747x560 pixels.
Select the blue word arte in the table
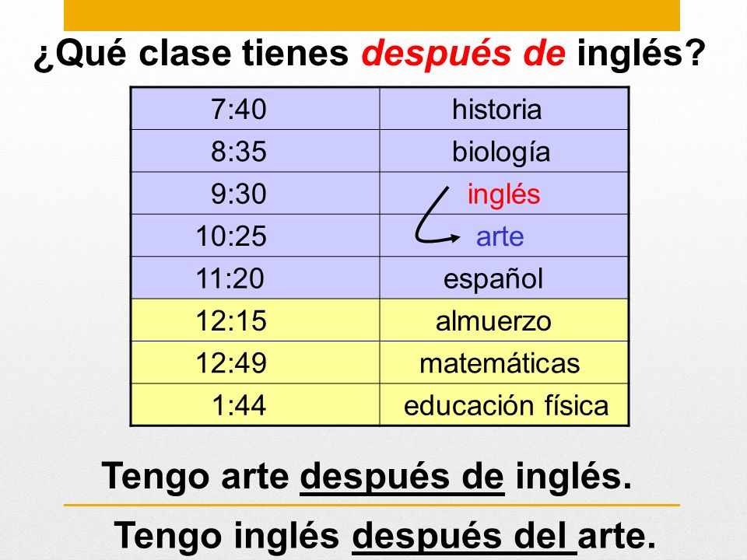(x=500, y=236)
